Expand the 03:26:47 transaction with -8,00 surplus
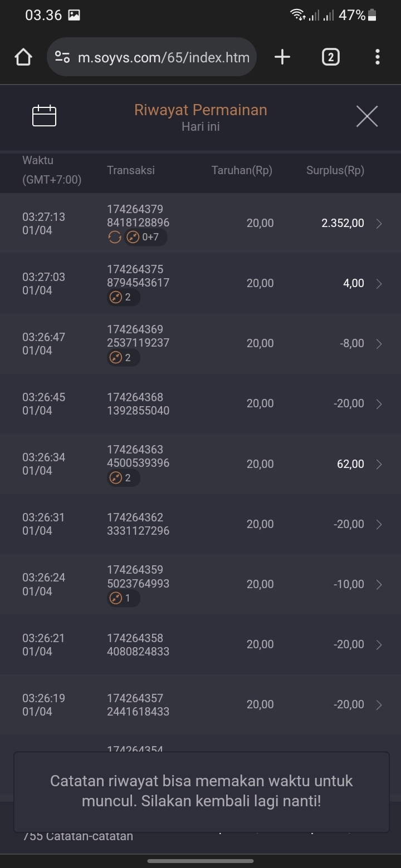401x868 pixels. pos(379,344)
